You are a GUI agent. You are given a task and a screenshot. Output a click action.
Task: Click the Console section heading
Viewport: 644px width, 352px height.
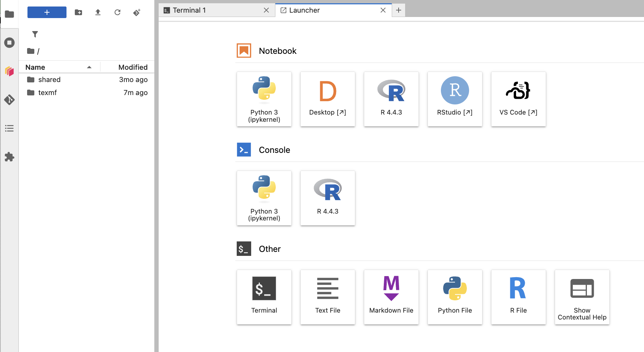tap(274, 150)
